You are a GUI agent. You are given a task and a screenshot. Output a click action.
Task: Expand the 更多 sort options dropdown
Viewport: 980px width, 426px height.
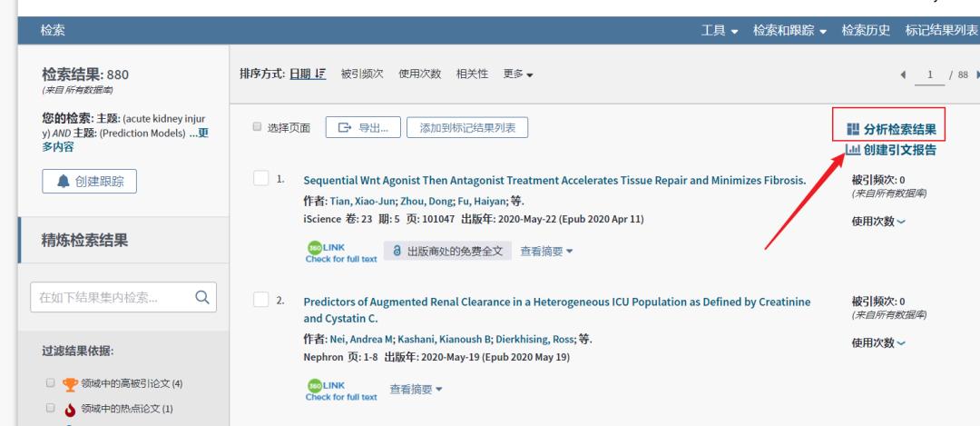click(518, 74)
